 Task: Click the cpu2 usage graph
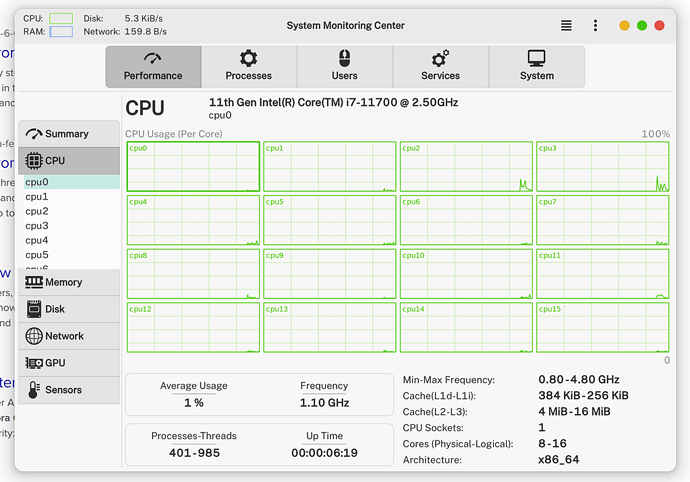pyautogui.click(x=466, y=166)
